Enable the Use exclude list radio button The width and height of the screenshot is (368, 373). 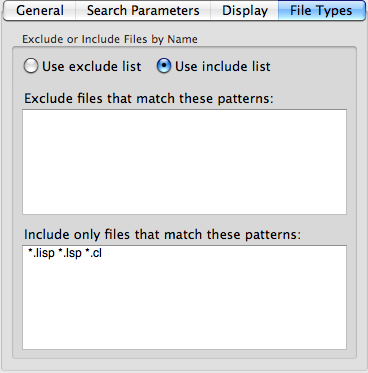coord(31,66)
